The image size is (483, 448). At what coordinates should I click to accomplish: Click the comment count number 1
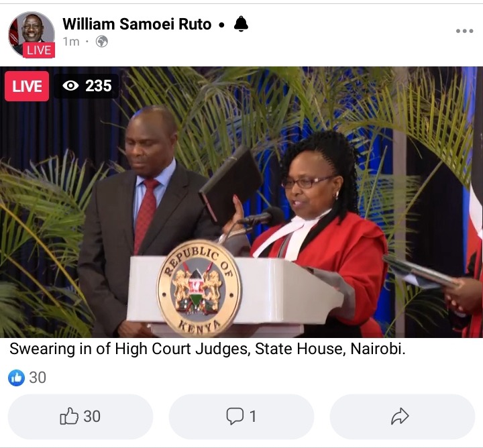[253, 416]
